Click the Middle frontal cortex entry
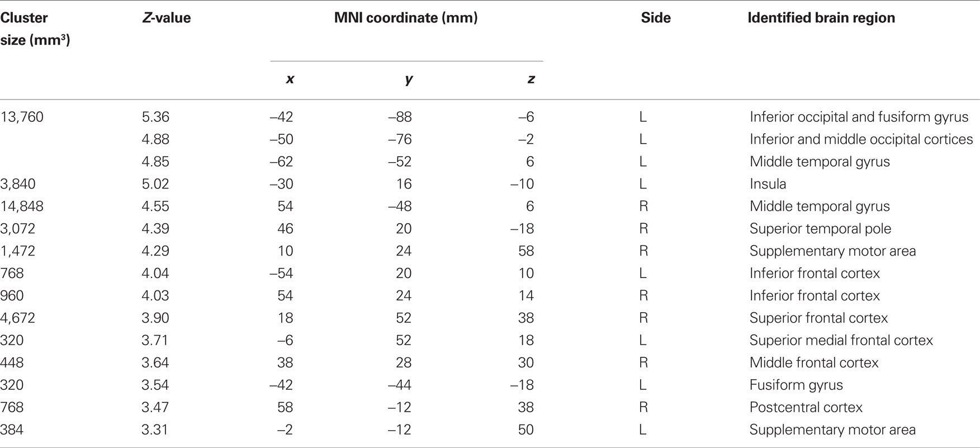This screenshot has width=980, height=448. point(814,363)
